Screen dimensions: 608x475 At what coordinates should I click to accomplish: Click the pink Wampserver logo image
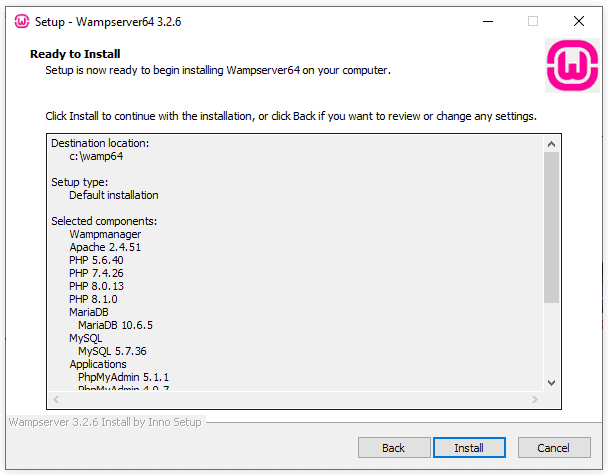[572, 66]
